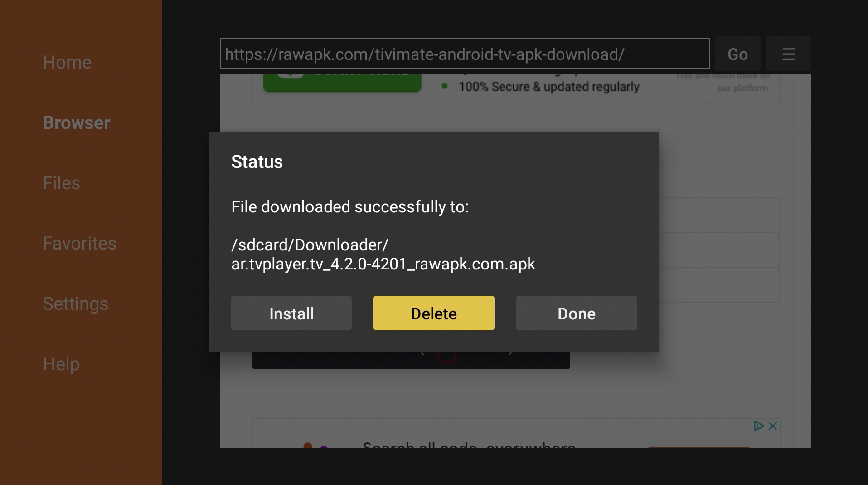Viewport: 868px width, 485px height.
Task: Open the Help section
Action: point(61,364)
